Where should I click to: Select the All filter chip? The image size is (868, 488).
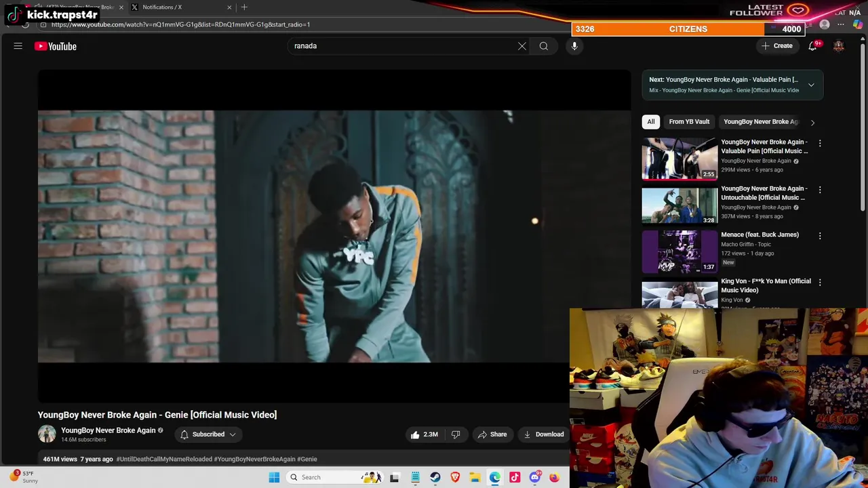[x=651, y=122]
